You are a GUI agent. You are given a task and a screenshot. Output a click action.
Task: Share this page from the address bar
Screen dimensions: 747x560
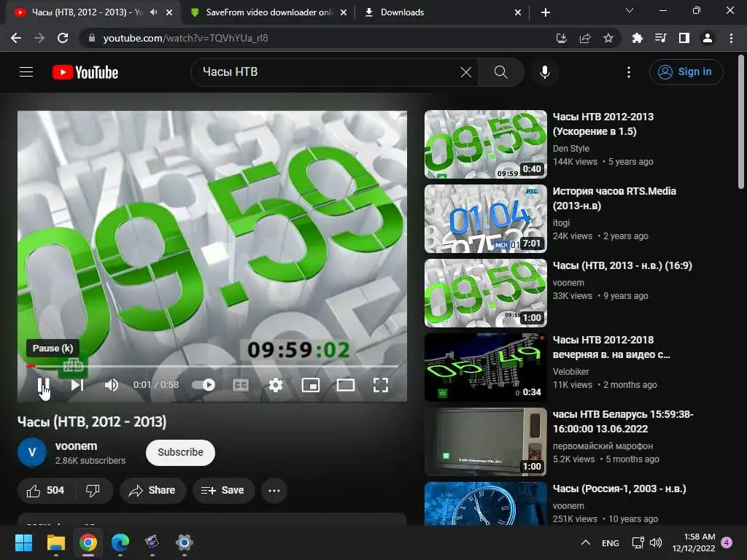[585, 38]
